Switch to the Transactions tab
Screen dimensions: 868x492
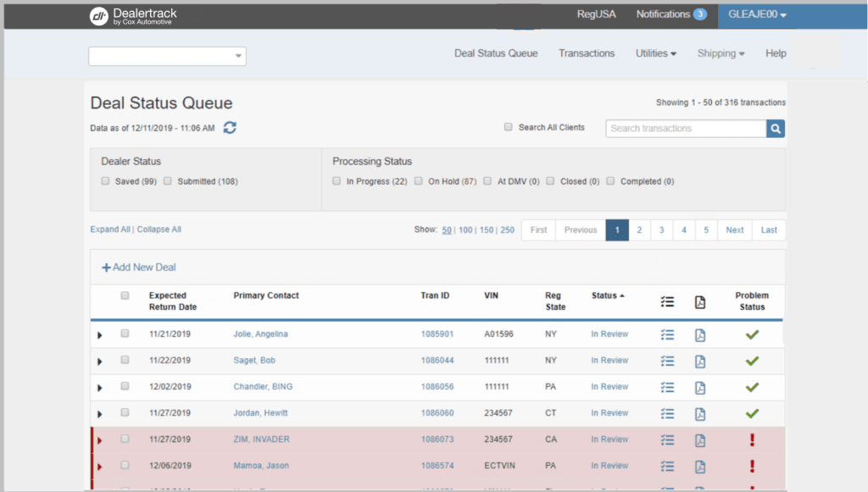coord(587,53)
